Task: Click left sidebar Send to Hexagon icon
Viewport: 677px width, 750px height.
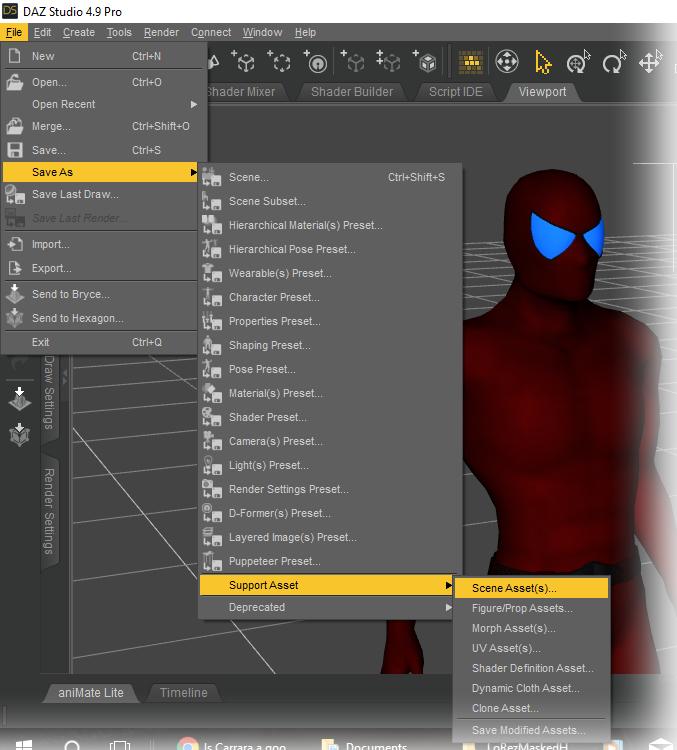Action: click(20, 435)
